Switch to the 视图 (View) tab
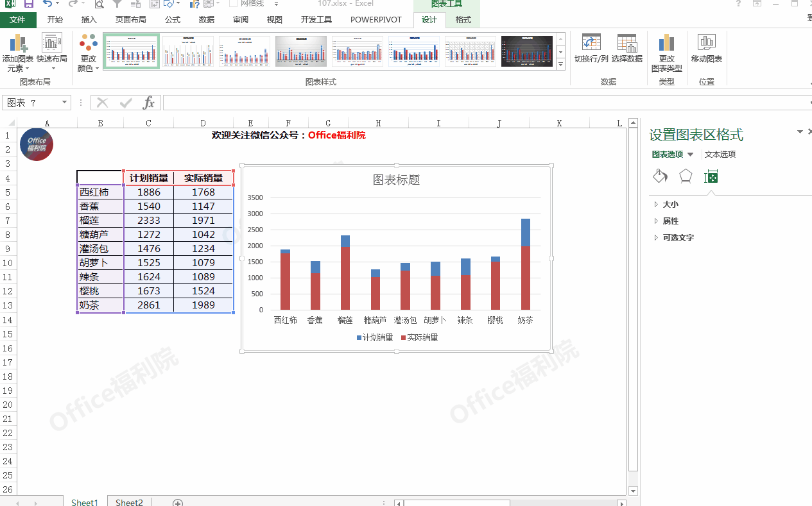This screenshot has width=812, height=506. click(275, 20)
